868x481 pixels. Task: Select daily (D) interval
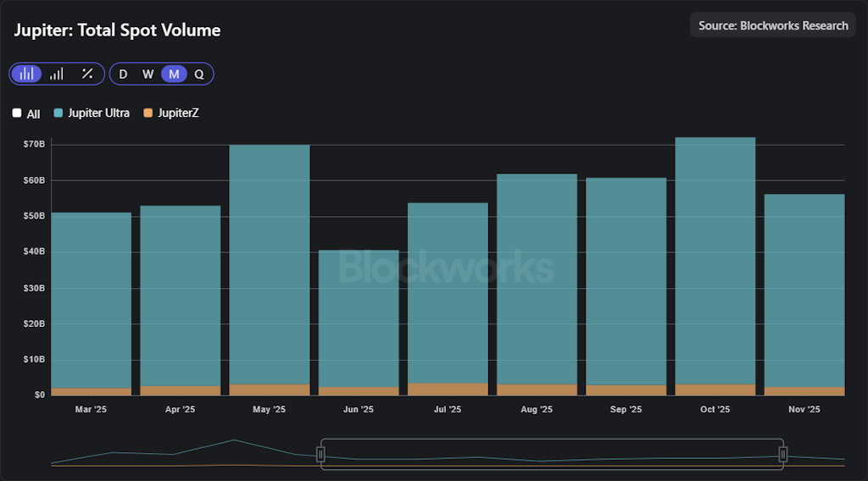(x=123, y=74)
